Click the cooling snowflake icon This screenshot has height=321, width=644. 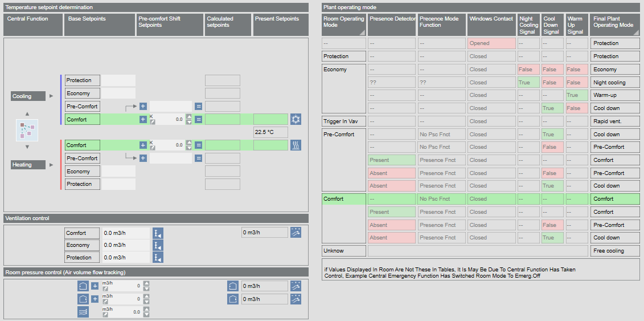296,119
